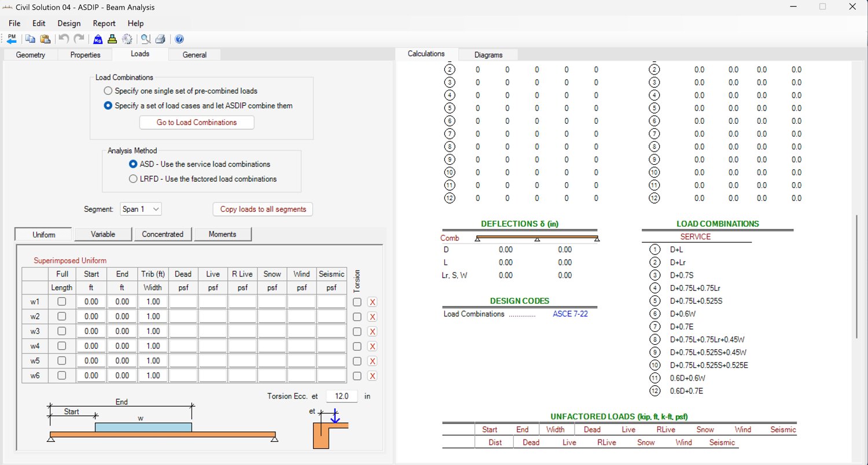
Task: Switch to the Geometry tab
Action: (x=30, y=55)
